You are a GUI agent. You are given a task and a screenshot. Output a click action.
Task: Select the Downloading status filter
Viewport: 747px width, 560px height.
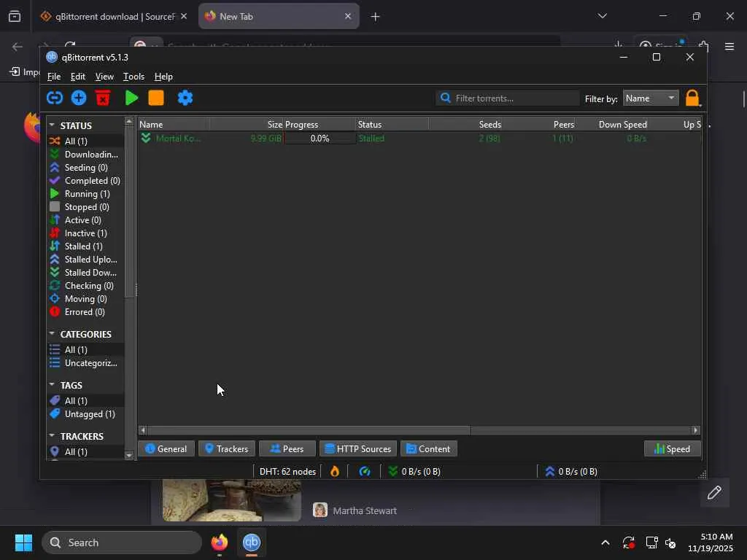(86, 155)
